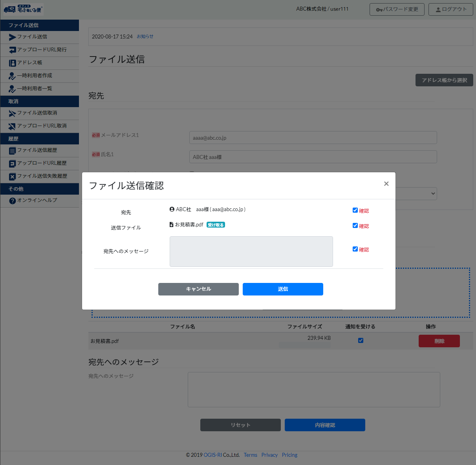Click the キャンセル button in dialog
This screenshot has height=465, width=476.
[198, 289]
